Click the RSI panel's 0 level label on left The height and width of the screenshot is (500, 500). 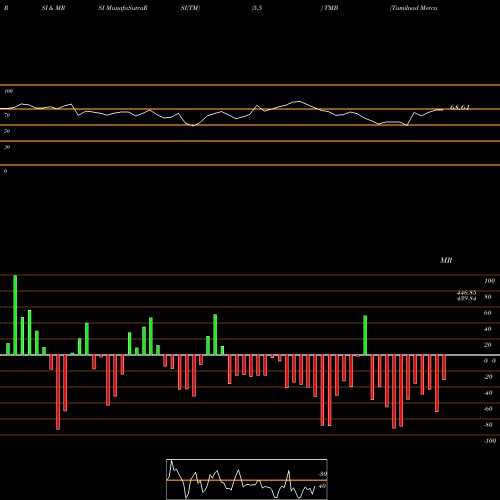pyautogui.click(x=5, y=171)
